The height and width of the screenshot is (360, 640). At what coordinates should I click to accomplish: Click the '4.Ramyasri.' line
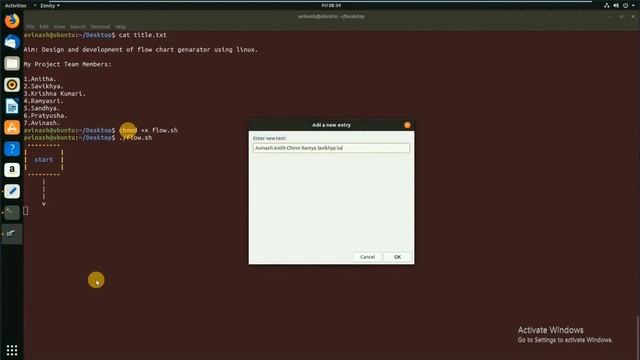click(x=43, y=101)
